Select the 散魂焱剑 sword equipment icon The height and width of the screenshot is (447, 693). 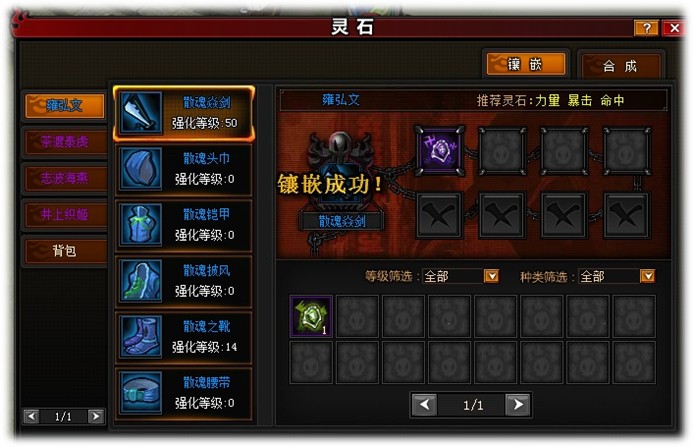point(141,112)
